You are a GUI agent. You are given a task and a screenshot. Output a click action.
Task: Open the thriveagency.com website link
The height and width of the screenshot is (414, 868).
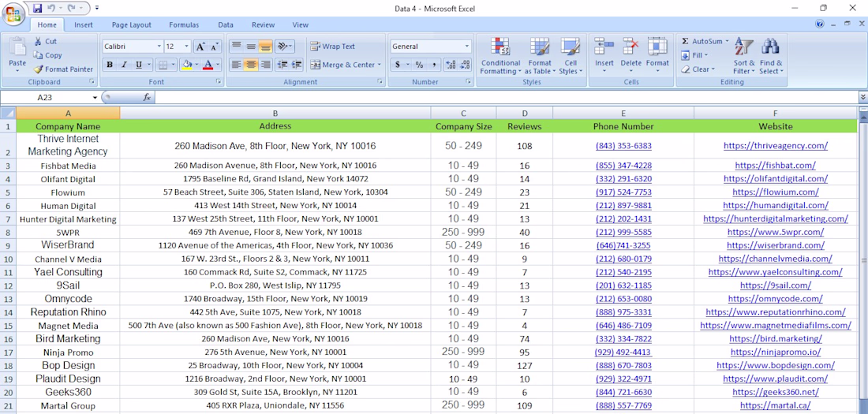tap(776, 146)
